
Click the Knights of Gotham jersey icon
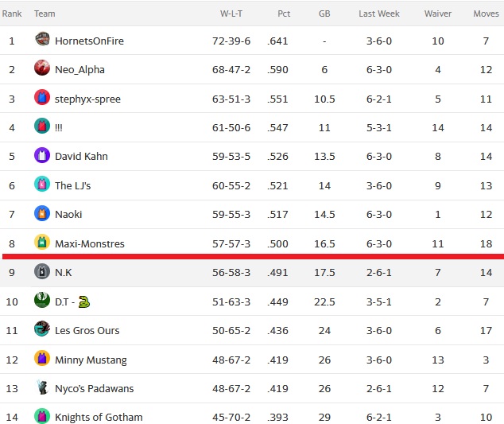click(x=42, y=415)
